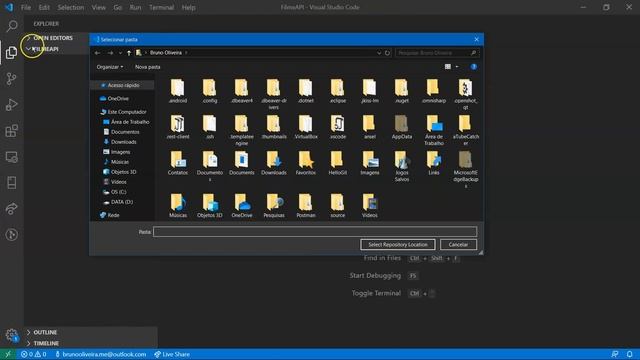Open the Source Control view icon
The image size is (640, 360).
(12, 78)
